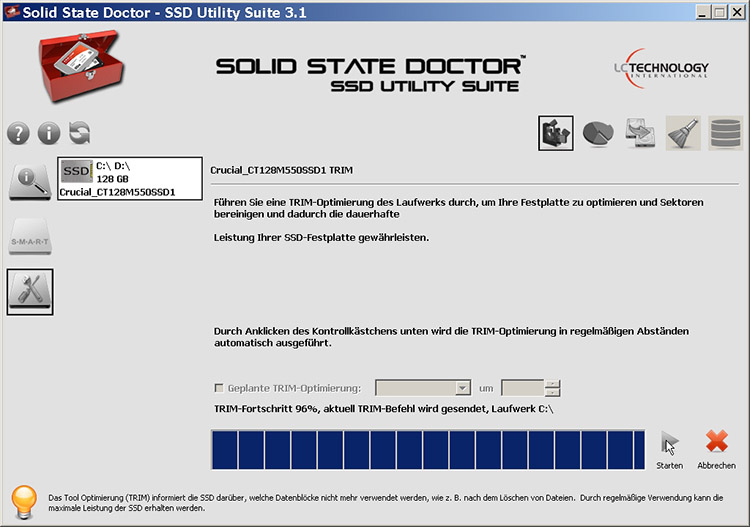The width and height of the screenshot is (750, 527).
Task: Maximize the Solid State Doctor window
Action: pyautogui.click(x=719, y=12)
